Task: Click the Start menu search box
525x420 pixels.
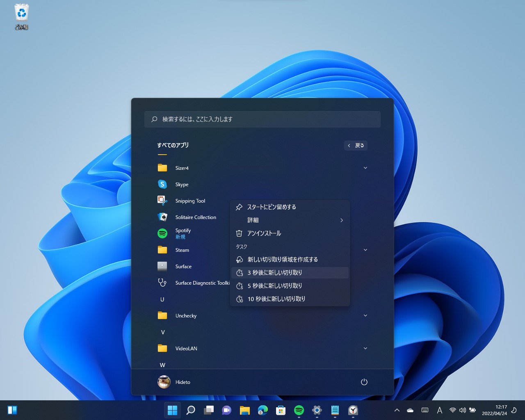Action: pos(262,119)
